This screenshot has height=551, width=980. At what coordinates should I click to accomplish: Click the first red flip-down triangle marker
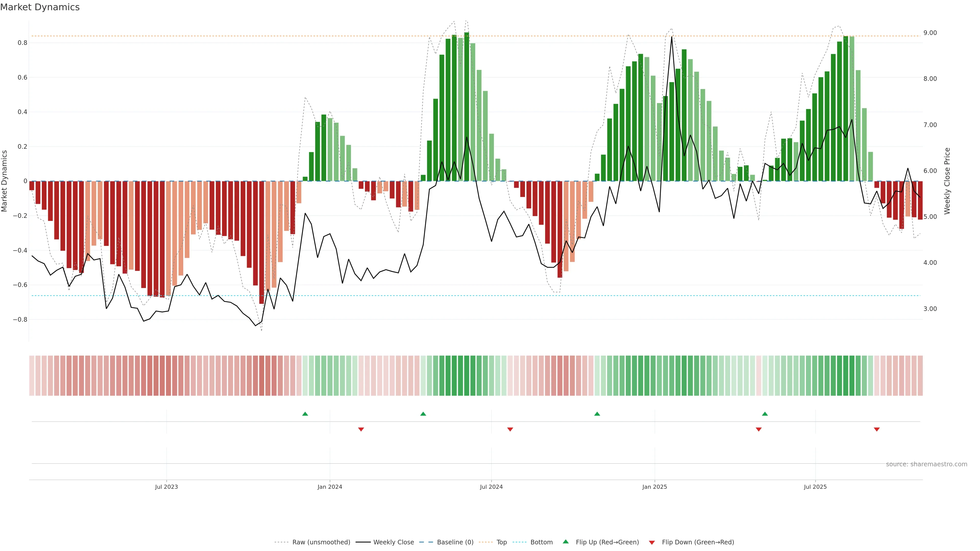pos(361,429)
